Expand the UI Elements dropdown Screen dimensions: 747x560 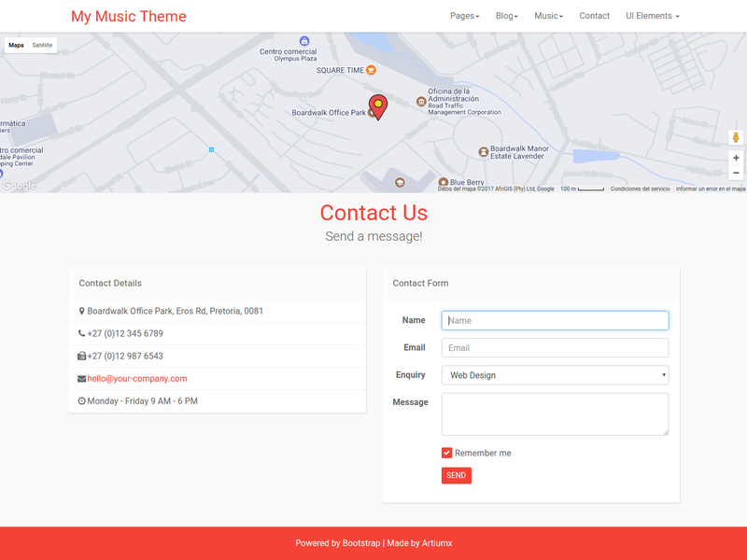(x=652, y=16)
